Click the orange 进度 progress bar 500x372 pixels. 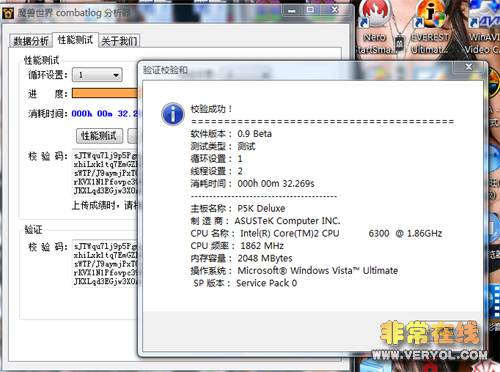pos(105,93)
